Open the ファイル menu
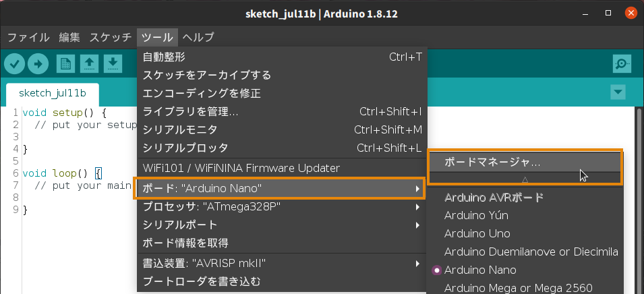644x294 pixels. coord(28,37)
